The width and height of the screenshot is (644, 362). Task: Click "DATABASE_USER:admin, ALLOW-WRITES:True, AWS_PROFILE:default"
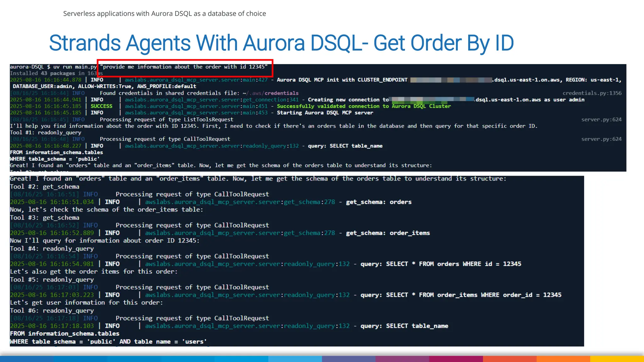pyautogui.click(x=104, y=86)
